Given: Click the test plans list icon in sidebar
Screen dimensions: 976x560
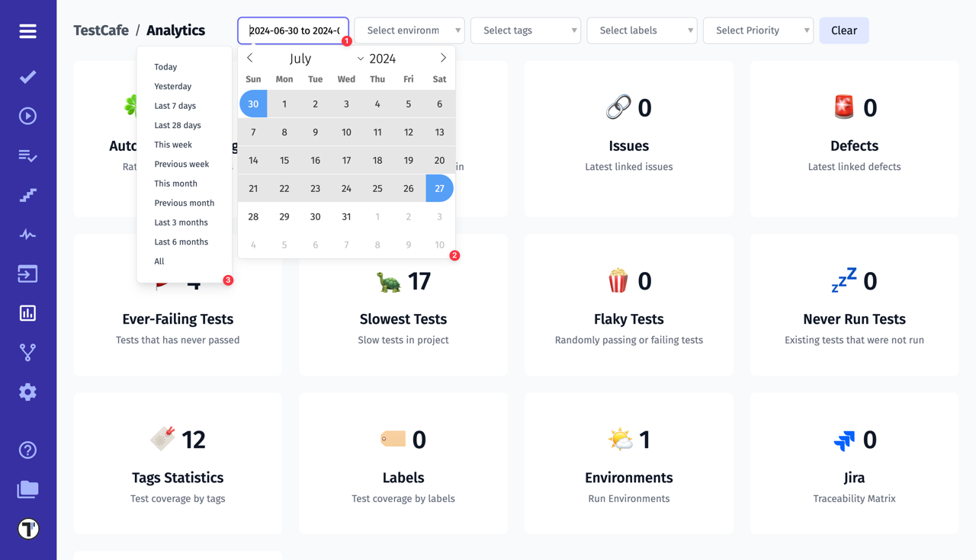Looking at the screenshot, I should [x=27, y=155].
